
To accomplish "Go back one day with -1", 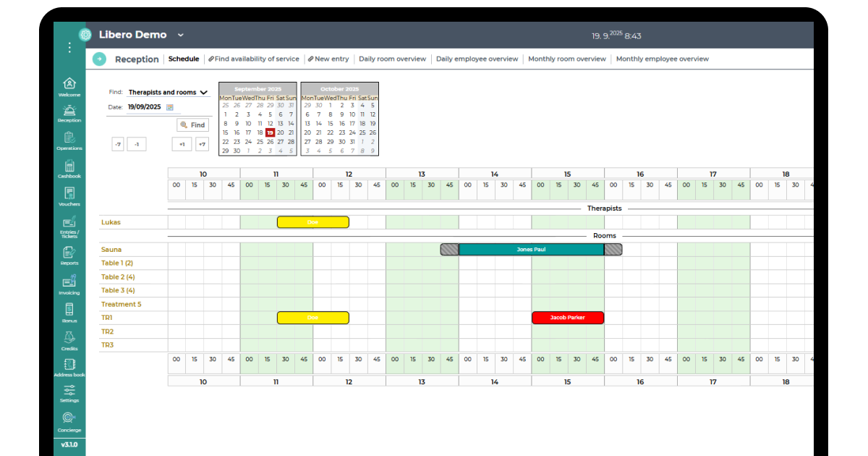I will pyautogui.click(x=137, y=144).
